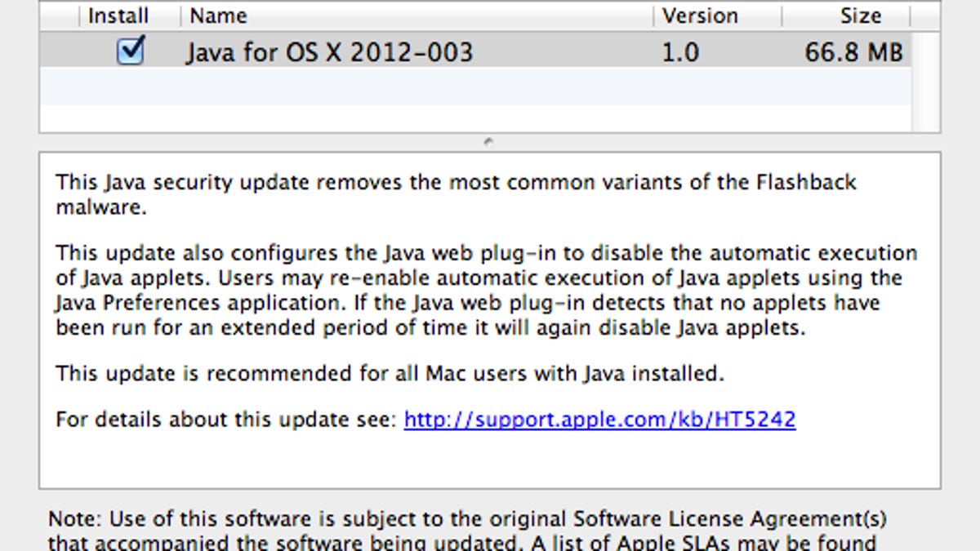The height and width of the screenshot is (551, 980).
Task: Sort updates by the Version column
Action: pyautogui.click(x=701, y=15)
